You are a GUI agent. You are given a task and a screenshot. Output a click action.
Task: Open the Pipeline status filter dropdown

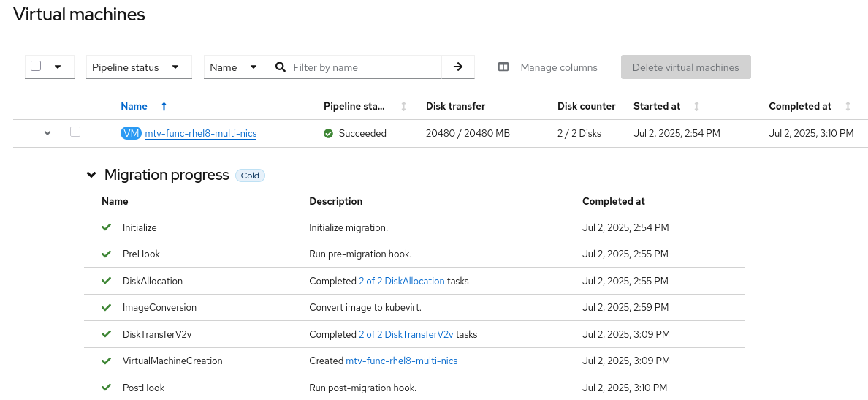pyautogui.click(x=139, y=67)
